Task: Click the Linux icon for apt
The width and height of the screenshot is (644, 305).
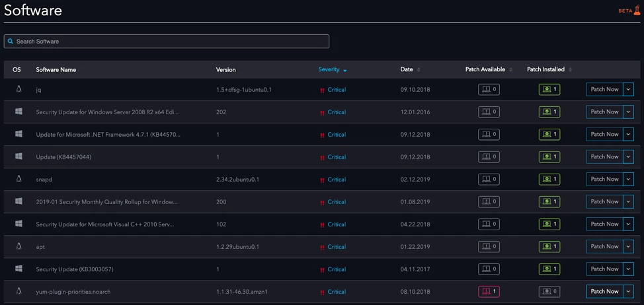Action: [x=19, y=246]
